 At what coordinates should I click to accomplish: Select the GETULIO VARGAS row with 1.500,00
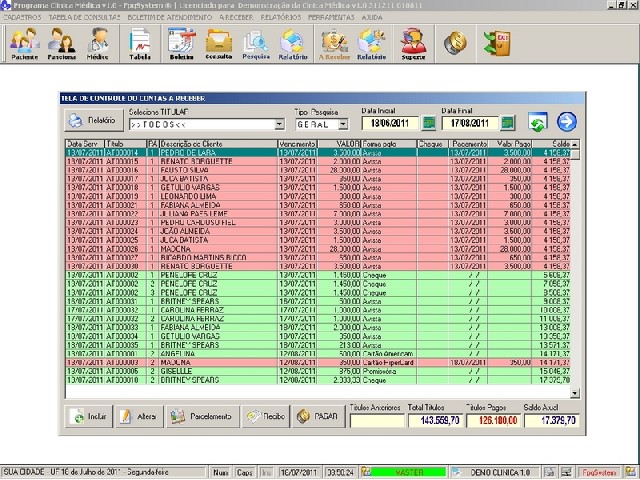point(318,188)
